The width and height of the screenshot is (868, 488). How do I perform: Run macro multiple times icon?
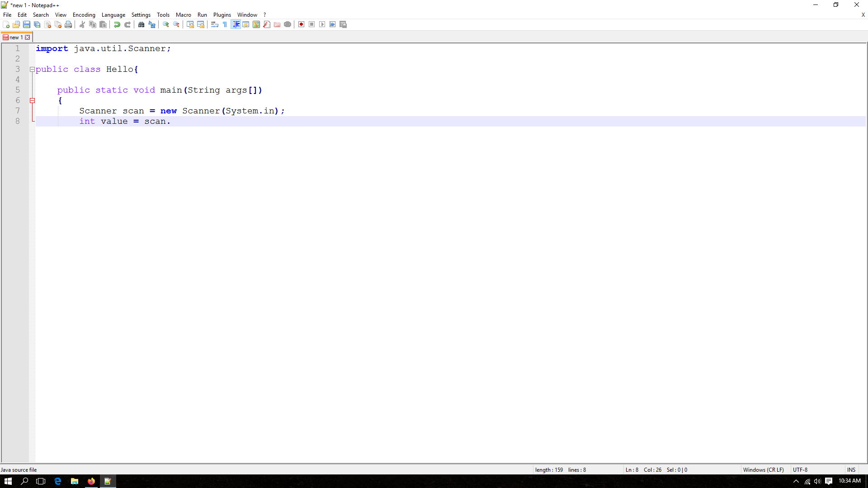333,24
